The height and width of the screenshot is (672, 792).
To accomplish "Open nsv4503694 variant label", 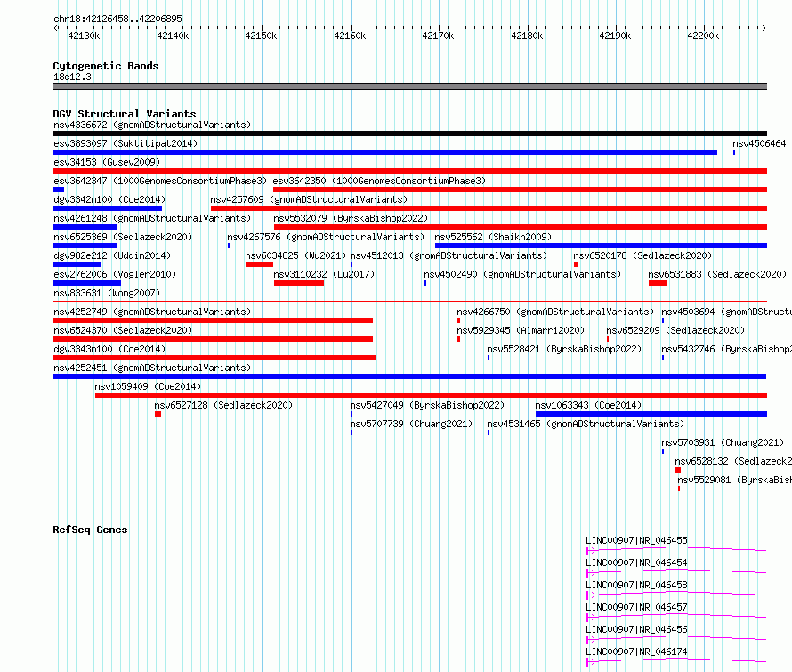I will (726, 312).
